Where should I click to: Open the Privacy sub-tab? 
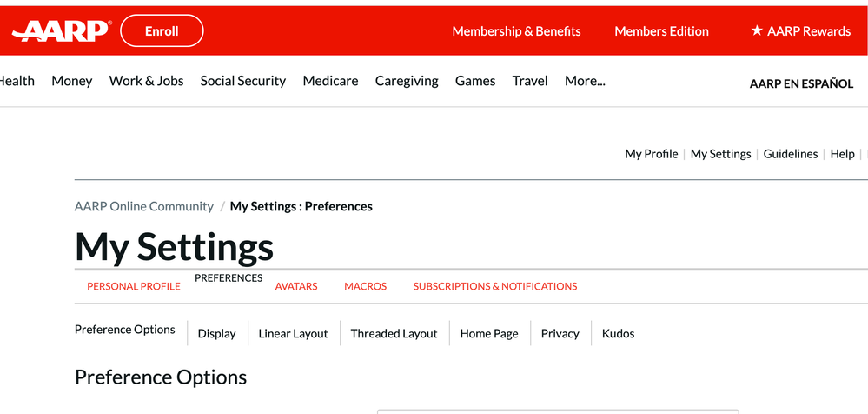(560, 334)
